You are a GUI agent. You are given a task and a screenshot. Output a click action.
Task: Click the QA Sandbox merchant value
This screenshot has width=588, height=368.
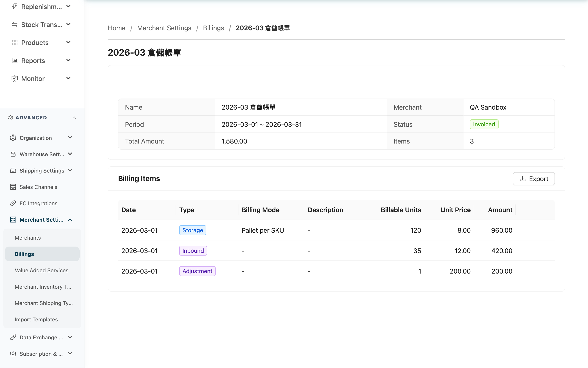coord(488,107)
